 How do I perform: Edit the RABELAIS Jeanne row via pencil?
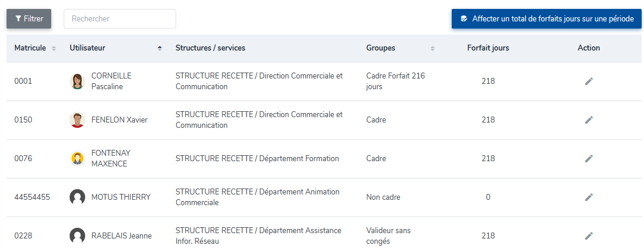589,236
